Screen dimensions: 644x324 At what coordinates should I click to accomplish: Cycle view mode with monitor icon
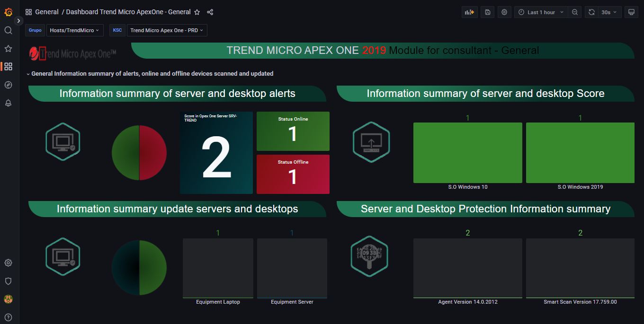(x=631, y=12)
